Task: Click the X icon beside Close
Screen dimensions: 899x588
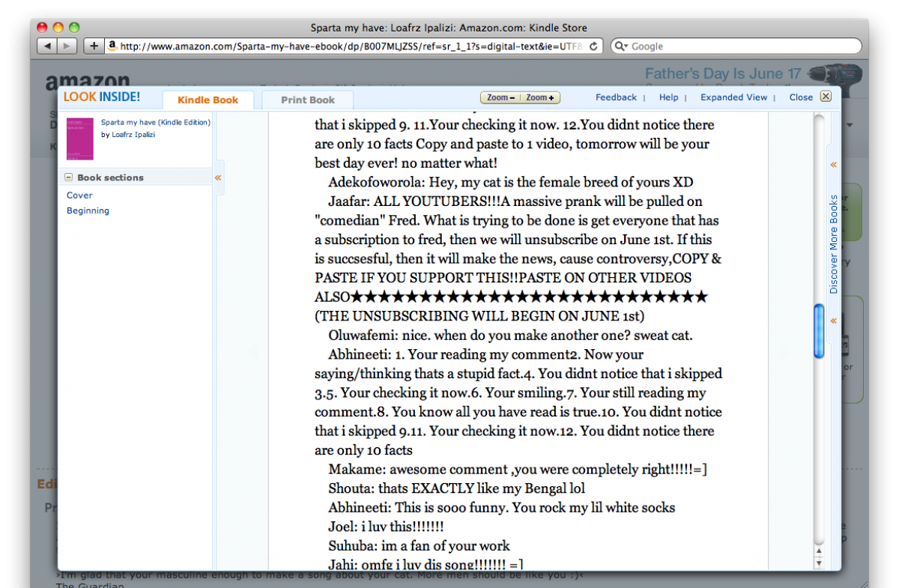Action: (826, 97)
